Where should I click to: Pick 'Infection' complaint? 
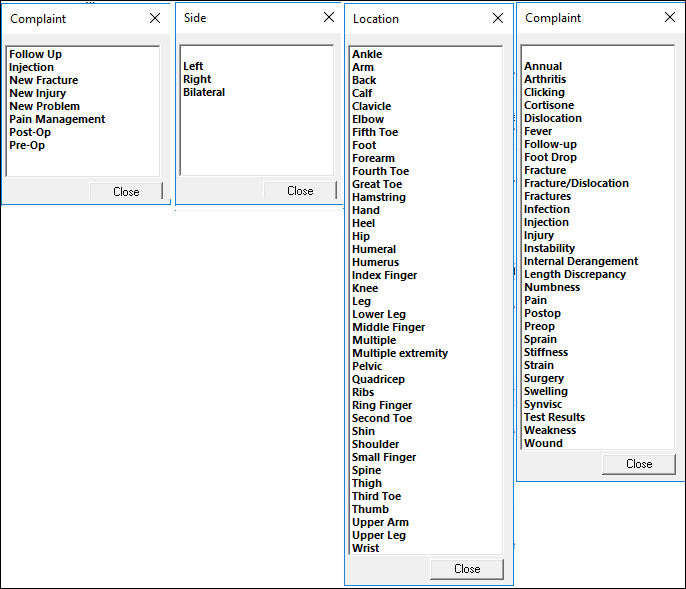[547, 209]
